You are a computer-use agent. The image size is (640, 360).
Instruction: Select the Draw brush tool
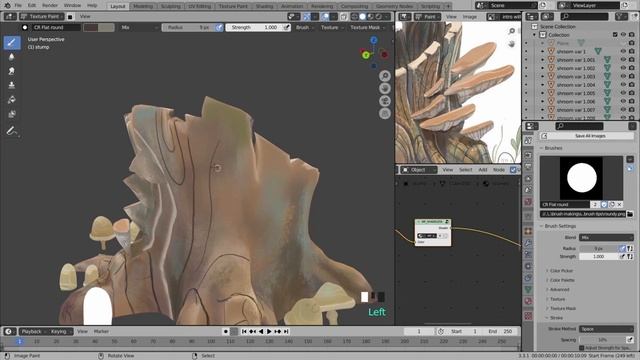pyautogui.click(x=12, y=42)
